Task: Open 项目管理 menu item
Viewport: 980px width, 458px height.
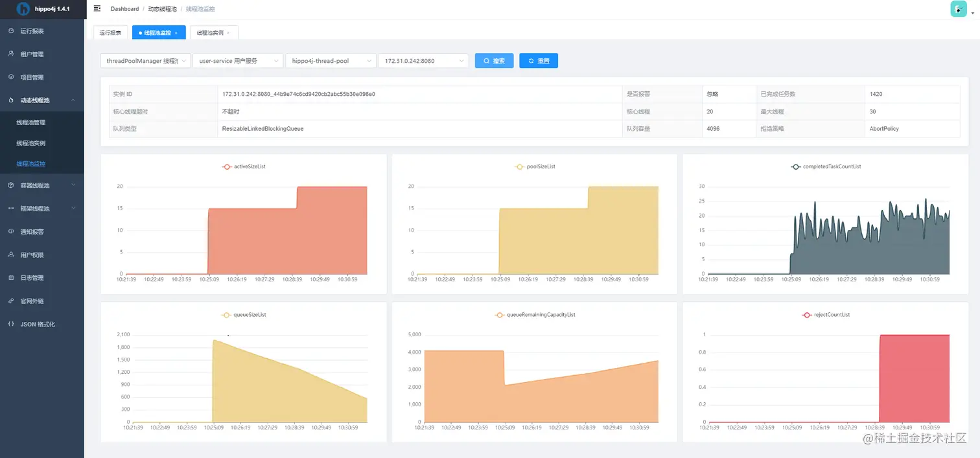Action: (x=42, y=78)
